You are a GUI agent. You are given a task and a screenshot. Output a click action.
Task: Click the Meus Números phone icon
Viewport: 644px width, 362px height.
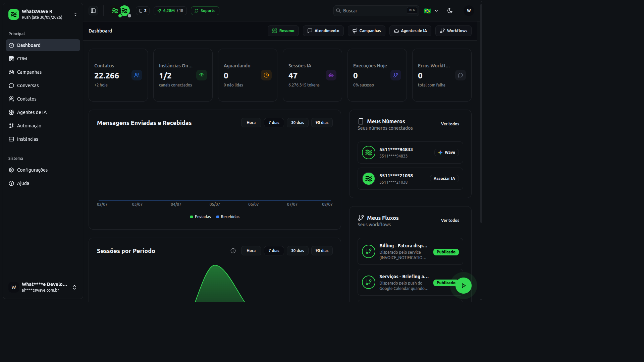tap(361, 121)
